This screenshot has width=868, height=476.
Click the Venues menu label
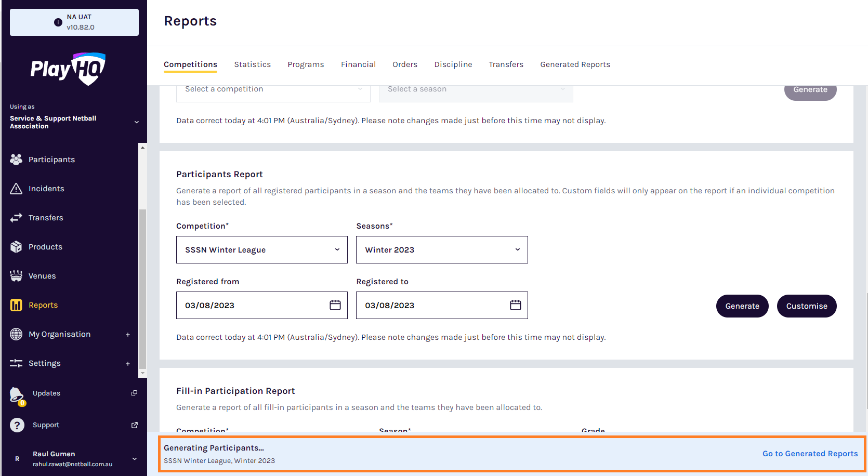(x=42, y=276)
